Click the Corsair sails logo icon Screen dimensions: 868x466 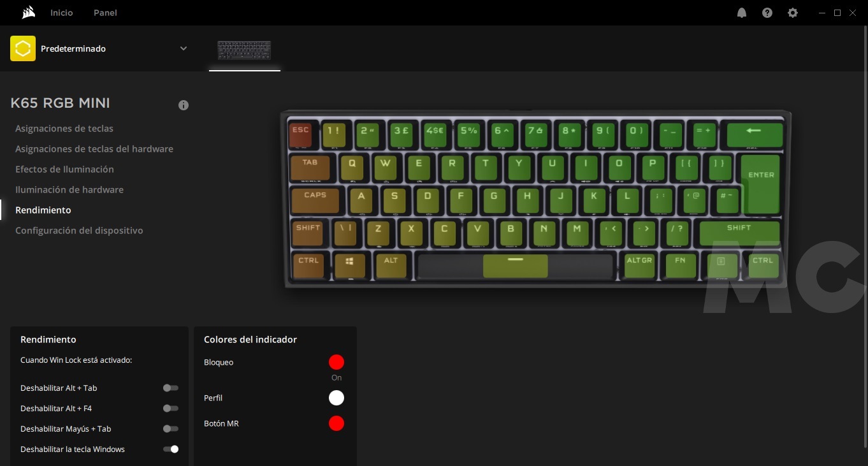click(x=27, y=13)
